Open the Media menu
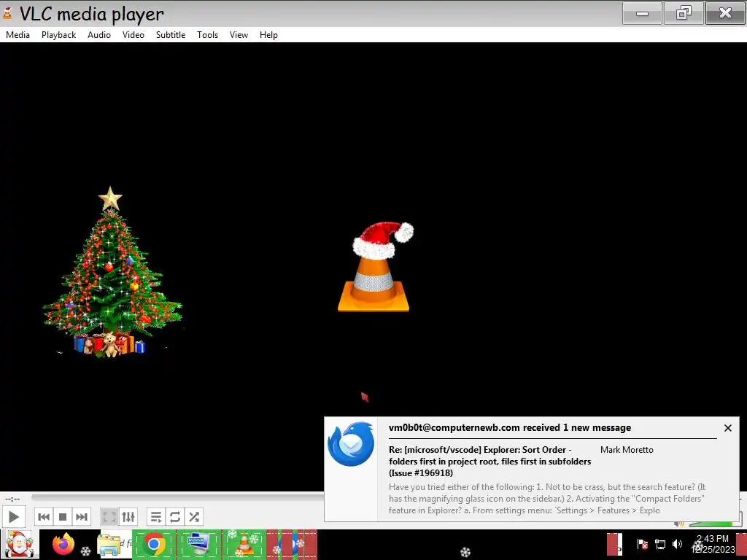Image resolution: width=747 pixels, height=560 pixels. pos(18,35)
